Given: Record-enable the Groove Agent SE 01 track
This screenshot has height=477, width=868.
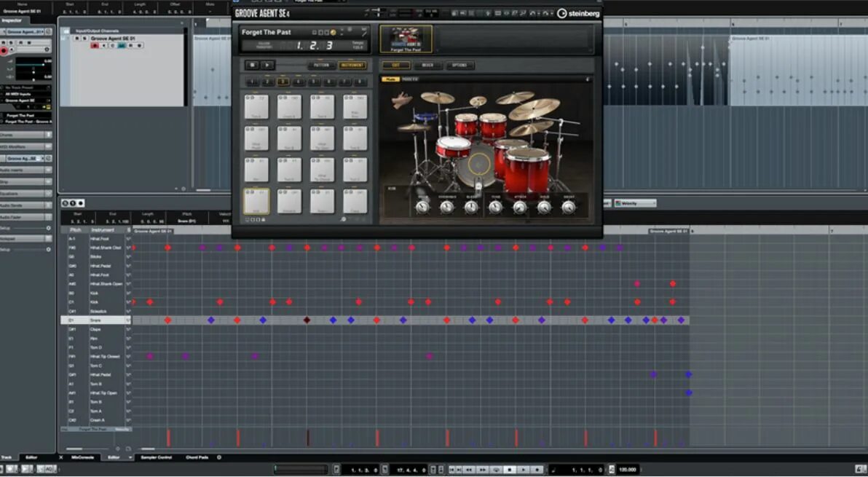Looking at the screenshot, I should pos(95,45).
